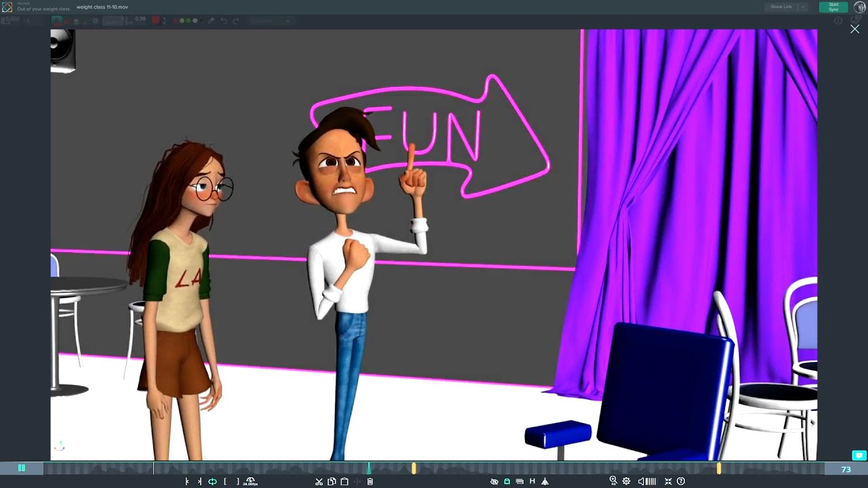Open the info icon under the header

pyautogui.click(x=838, y=20)
